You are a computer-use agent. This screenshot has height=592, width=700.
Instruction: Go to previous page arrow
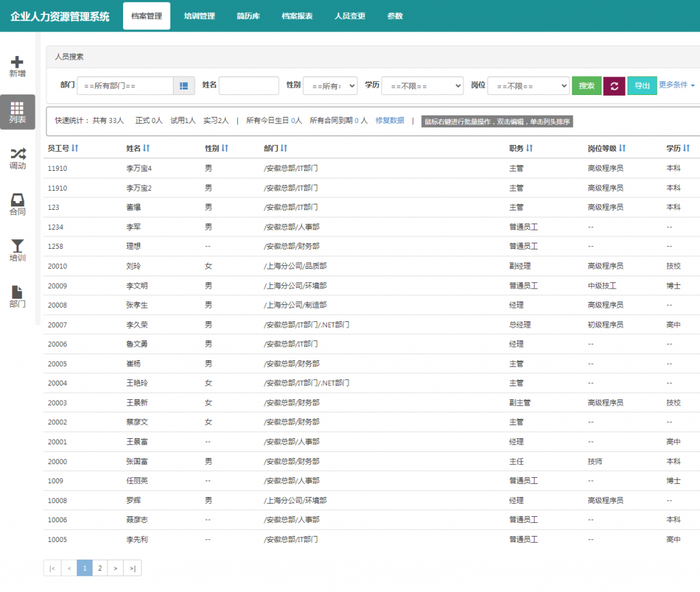pos(69,568)
